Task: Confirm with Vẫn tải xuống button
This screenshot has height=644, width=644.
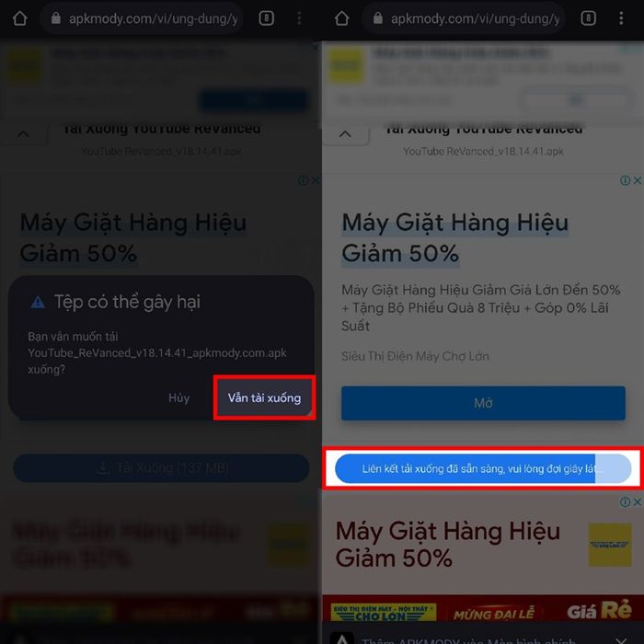Action: tap(265, 397)
